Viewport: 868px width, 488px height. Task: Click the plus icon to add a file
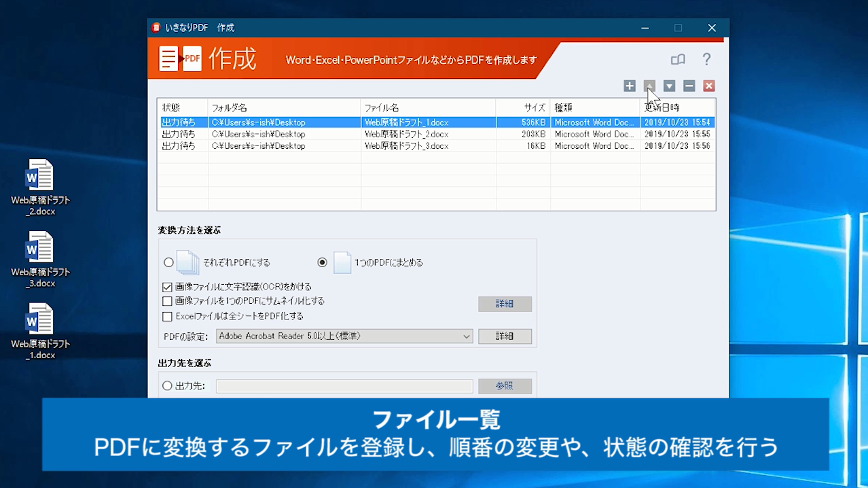630,86
